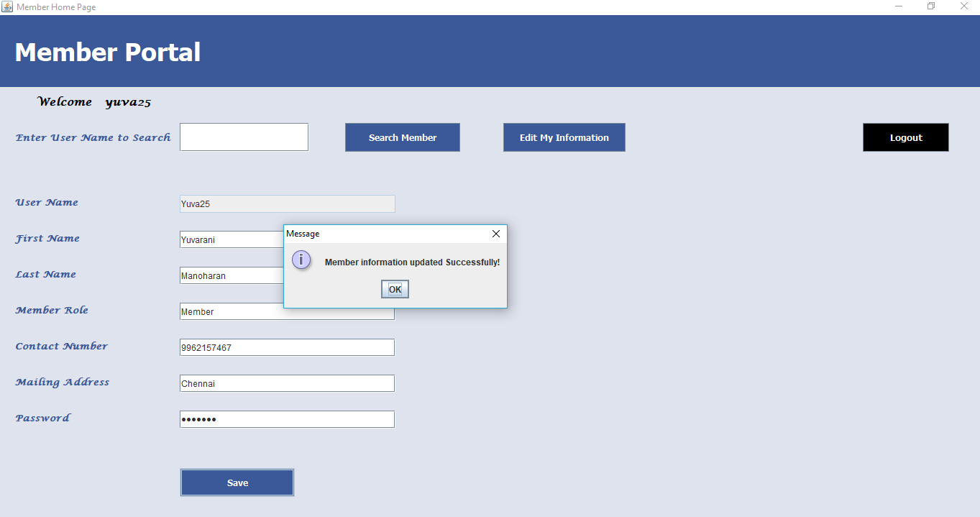Save the member information
This screenshot has width=980, height=517.
click(x=237, y=482)
